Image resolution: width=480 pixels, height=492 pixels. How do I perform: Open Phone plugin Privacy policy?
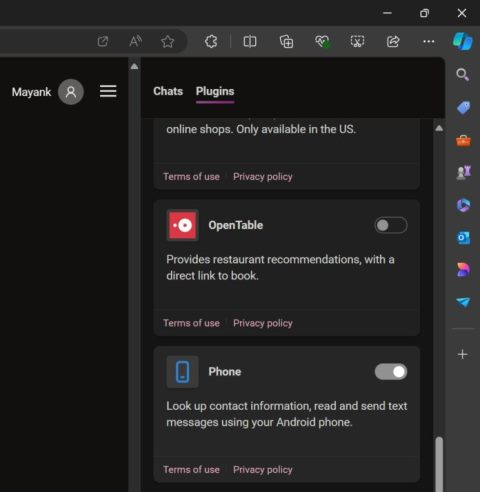[x=263, y=470]
